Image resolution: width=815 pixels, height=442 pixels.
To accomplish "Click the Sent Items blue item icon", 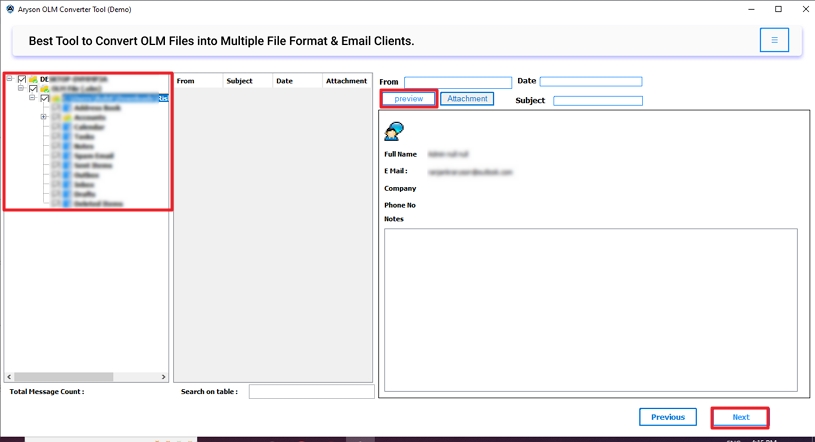I will point(67,165).
